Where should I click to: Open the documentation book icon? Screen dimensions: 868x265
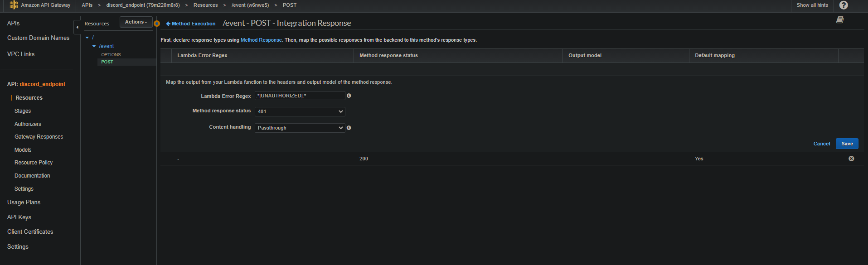[x=840, y=19]
